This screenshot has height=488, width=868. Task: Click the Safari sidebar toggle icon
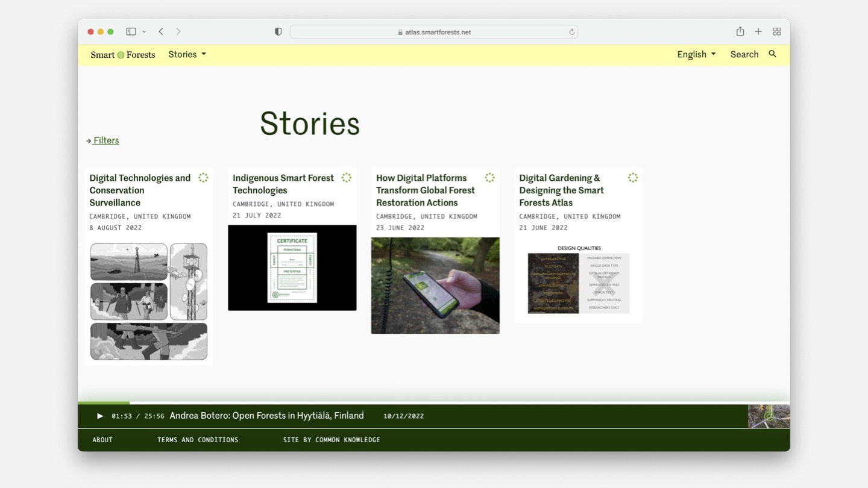coord(131,31)
